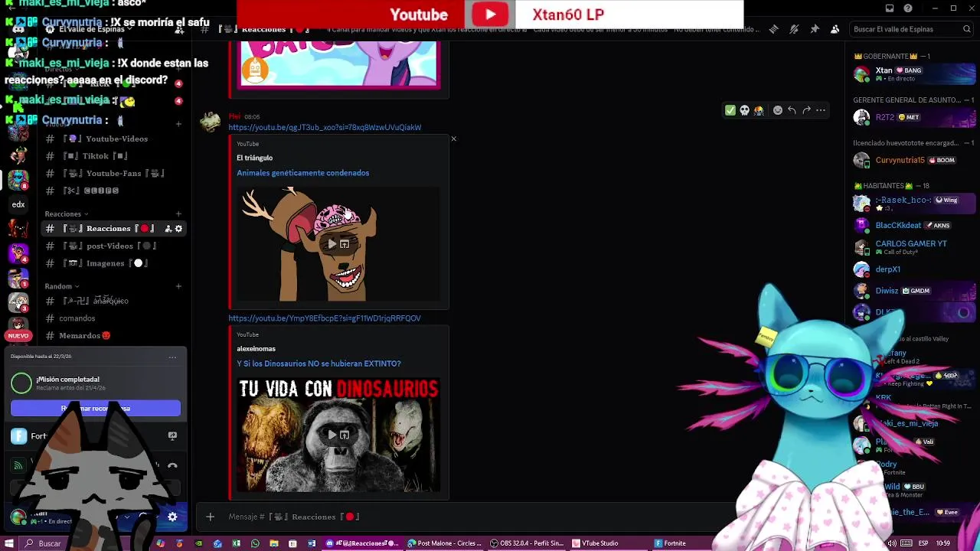Switch to Discord Reacciones taskbar window
Image resolution: width=980 pixels, height=551 pixels.
362,543
